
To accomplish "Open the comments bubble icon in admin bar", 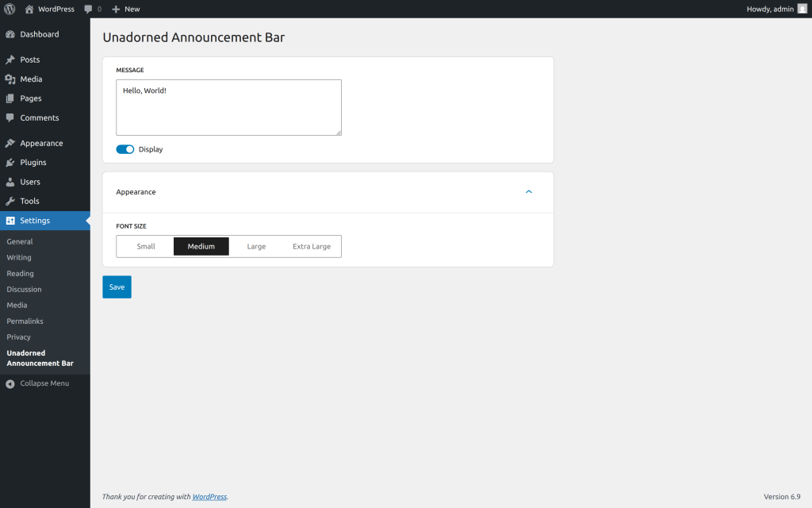I will point(88,9).
